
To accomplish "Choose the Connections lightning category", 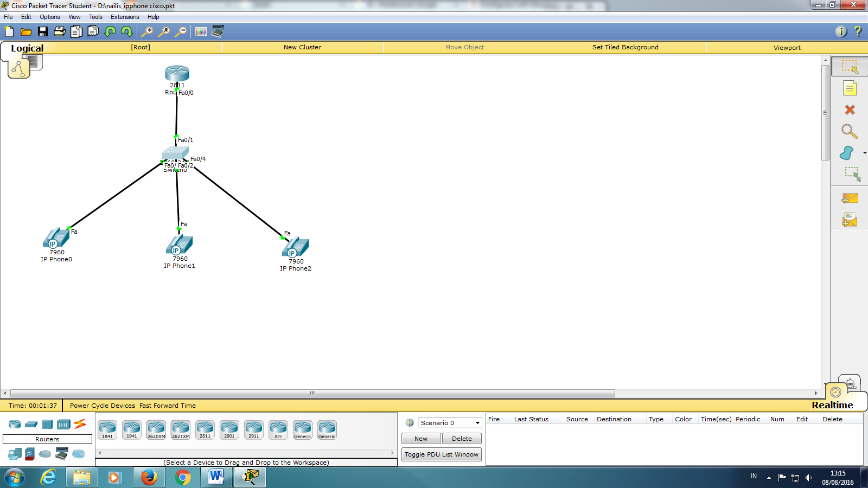I will pyautogui.click(x=79, y=424).
